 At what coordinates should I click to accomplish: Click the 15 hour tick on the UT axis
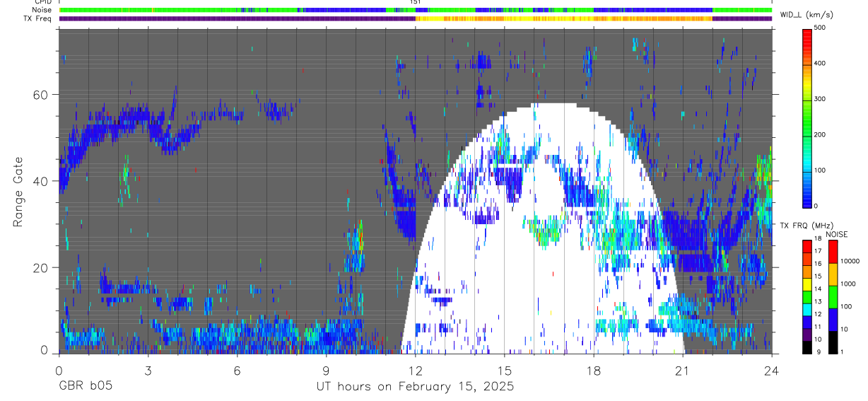505,370
